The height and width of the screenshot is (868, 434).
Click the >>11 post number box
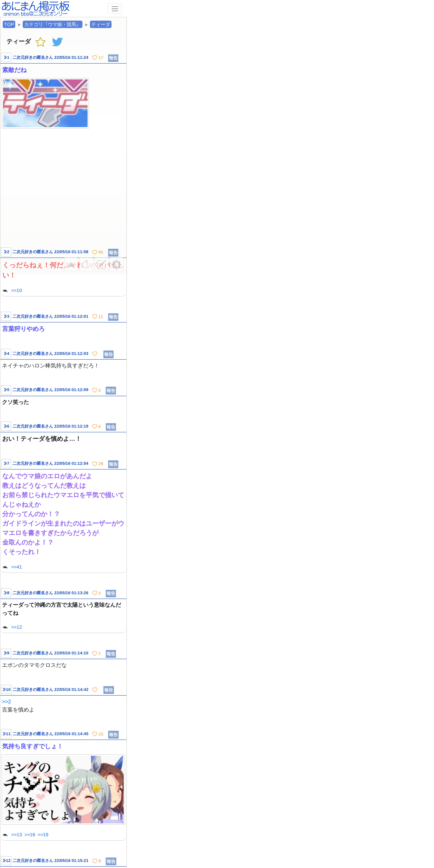point(6,734)
